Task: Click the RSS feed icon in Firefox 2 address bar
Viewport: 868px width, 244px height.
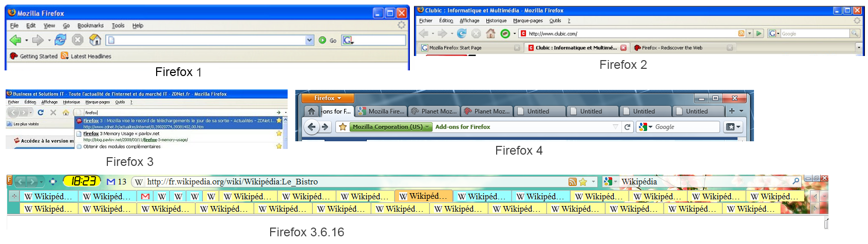Action: pyautogui.click(x=741, y=33)
